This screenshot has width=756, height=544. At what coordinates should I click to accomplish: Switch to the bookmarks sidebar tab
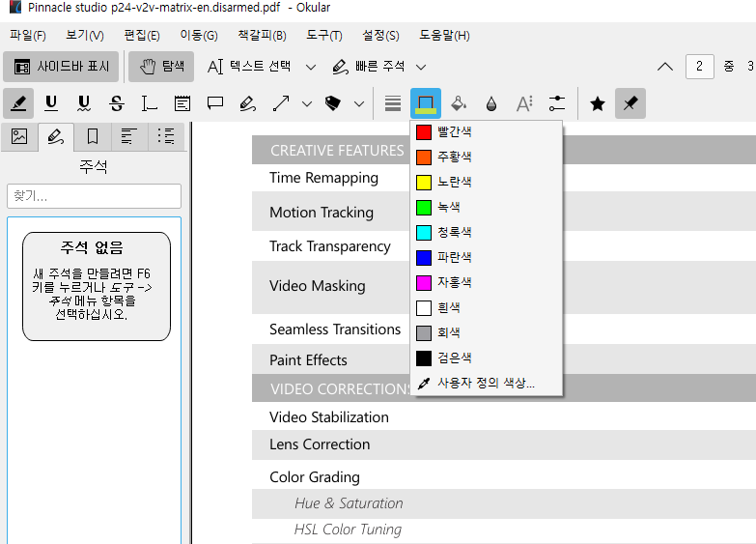(x=93, y=136)
